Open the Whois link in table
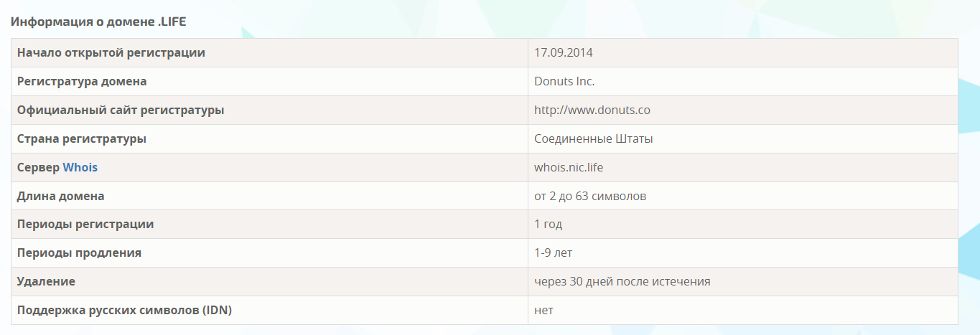The width and height of the screenshot is (980, 335). pos(80,167)
